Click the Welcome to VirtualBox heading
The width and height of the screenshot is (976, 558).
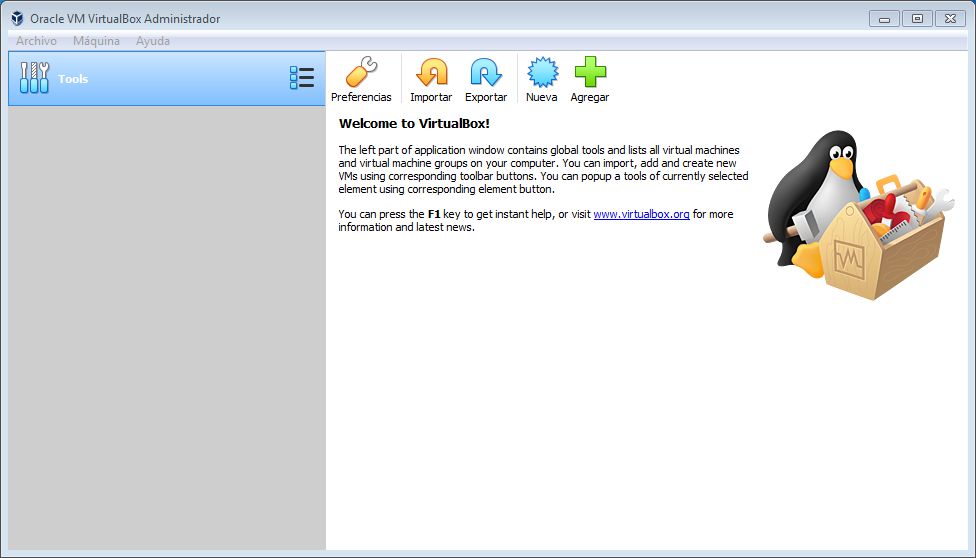tap(414, 124)
